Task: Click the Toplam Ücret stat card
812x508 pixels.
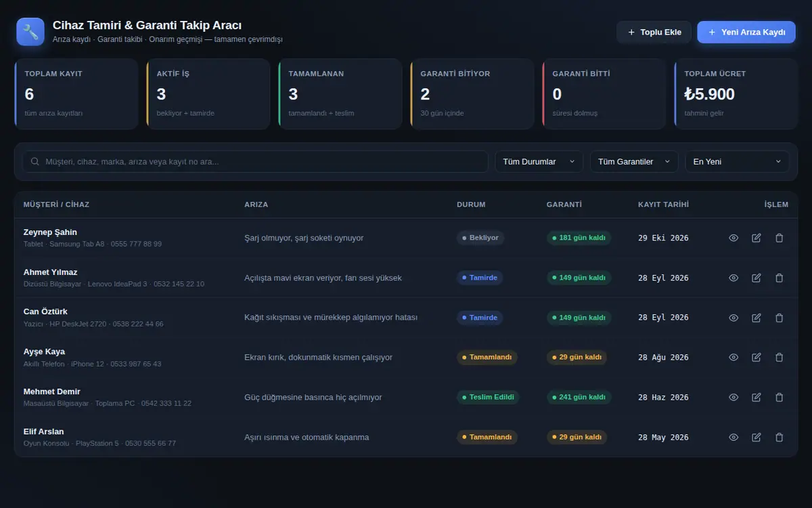Action: click(x=736, y=93)
